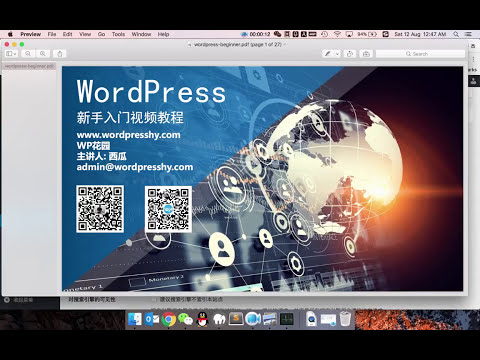
Task: Open the View menu
Action: (85, 34)
